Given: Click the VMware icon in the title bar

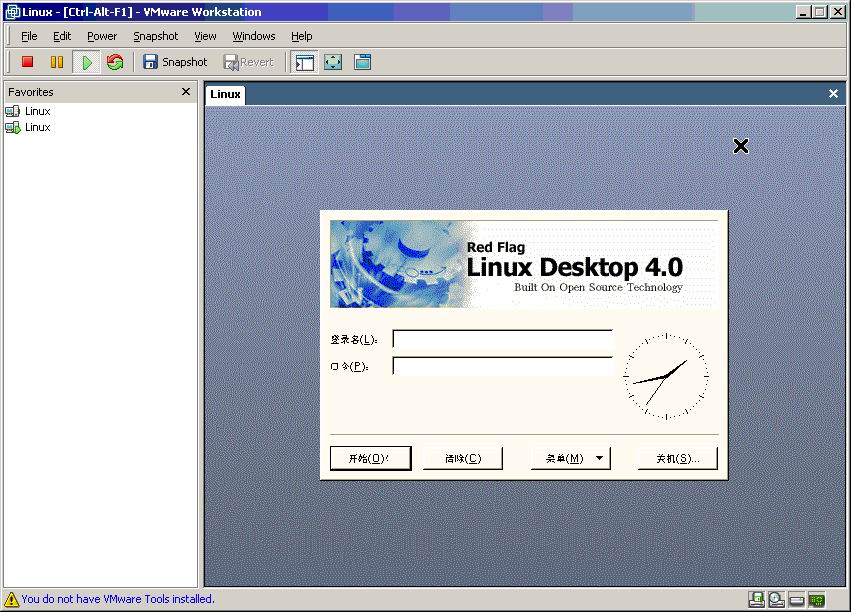Looking at the screenshot, I should point(12,12).
